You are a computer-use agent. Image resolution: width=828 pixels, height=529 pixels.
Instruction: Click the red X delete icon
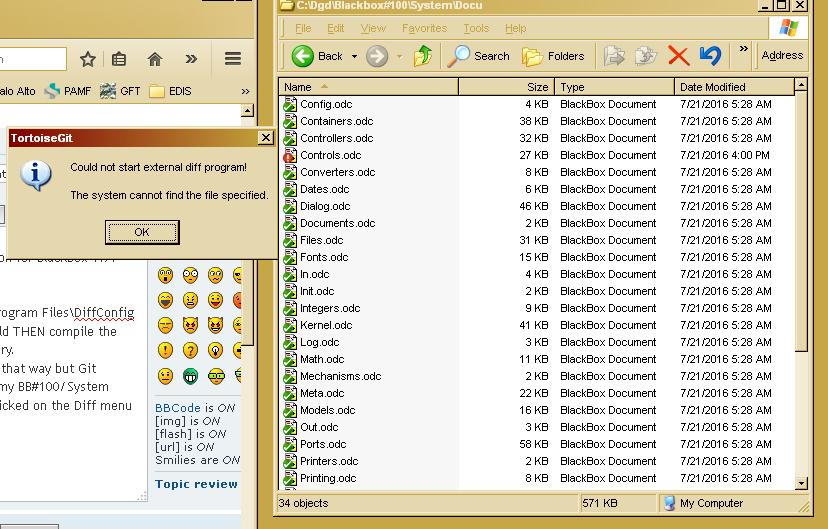point(678,56)
